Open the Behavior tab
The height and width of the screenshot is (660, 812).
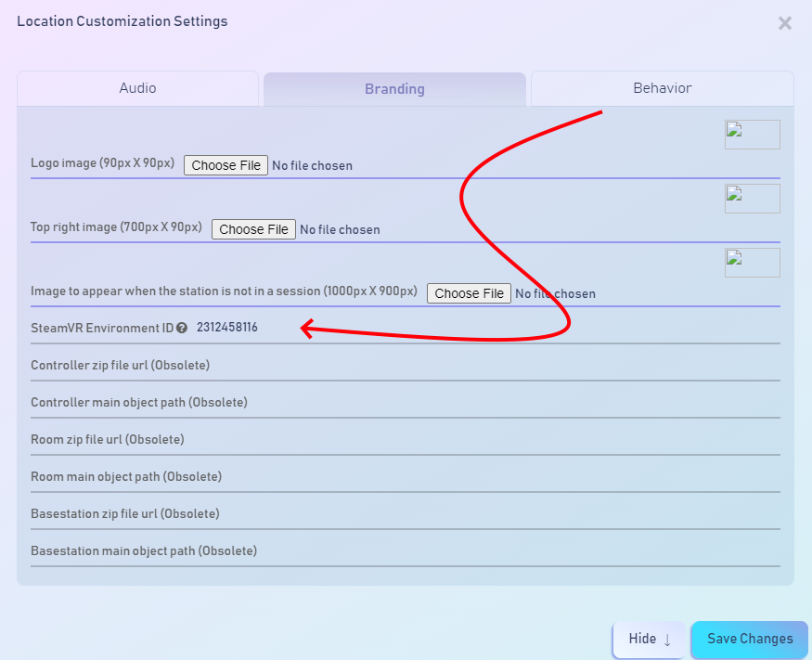tap(663, 88)
